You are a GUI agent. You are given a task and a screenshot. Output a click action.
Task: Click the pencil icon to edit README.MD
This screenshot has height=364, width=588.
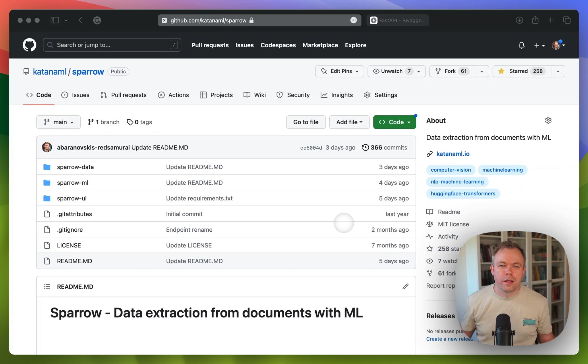[405, 286]
